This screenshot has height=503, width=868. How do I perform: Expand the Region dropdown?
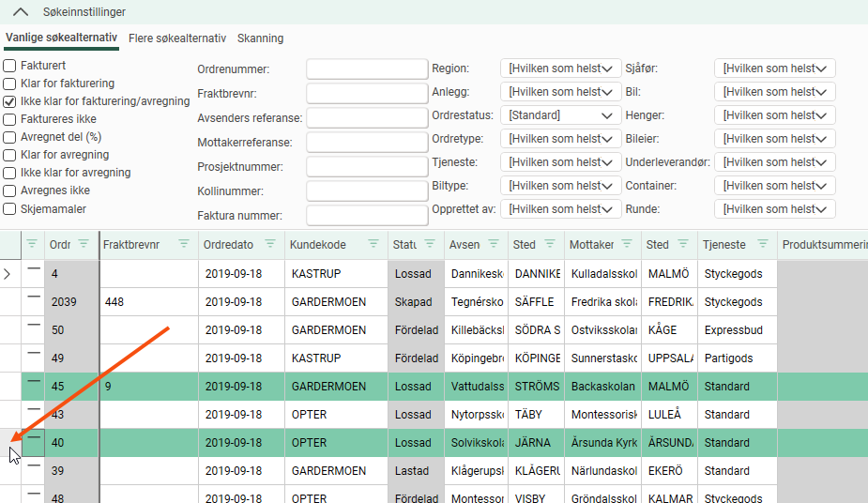pyautogui.click(x=560, y=69)
